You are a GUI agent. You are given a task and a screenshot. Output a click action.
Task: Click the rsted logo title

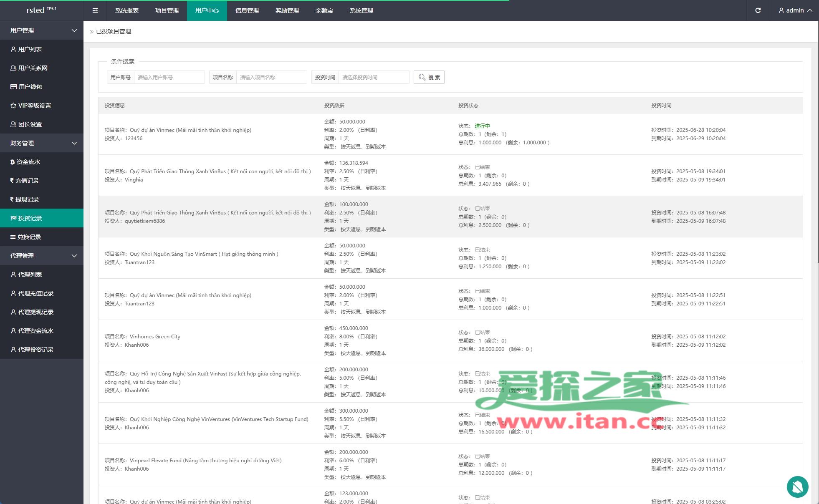tap(41, 10)
